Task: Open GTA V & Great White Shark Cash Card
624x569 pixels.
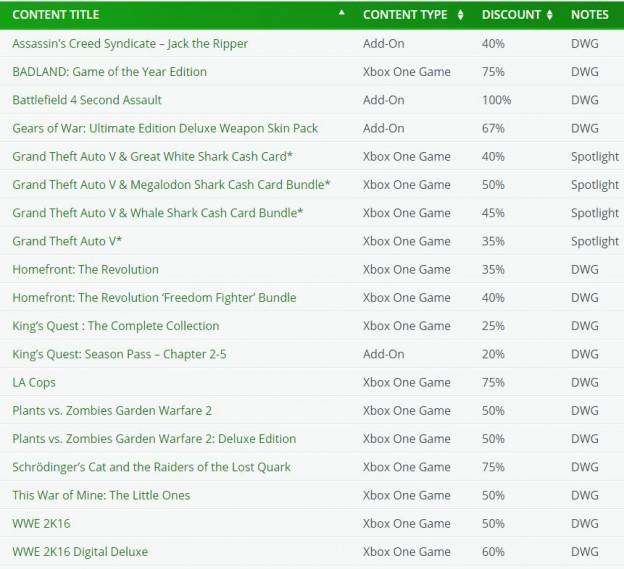Action: click(x=152, y=157)
